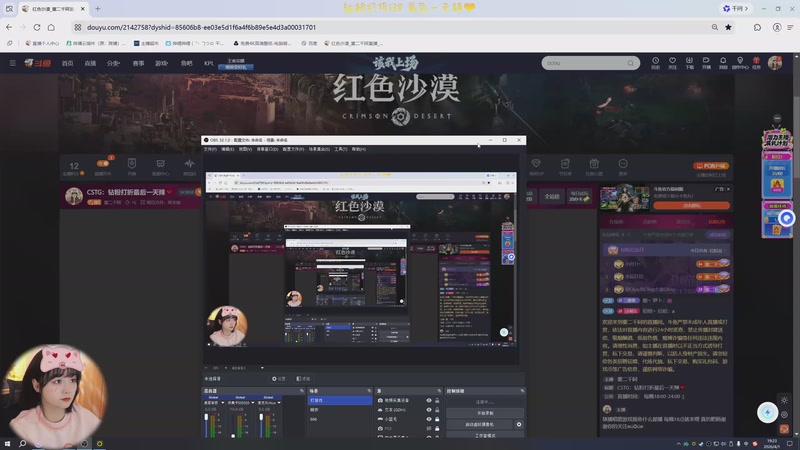Open the OBS 工具 menu
The width and height of the screenshot is (800, 450).
340,149
